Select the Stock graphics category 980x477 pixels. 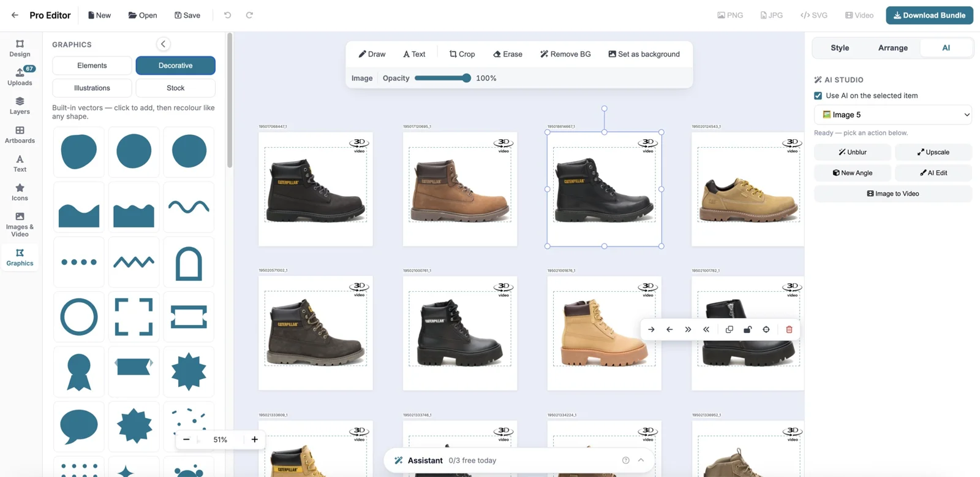175,88
